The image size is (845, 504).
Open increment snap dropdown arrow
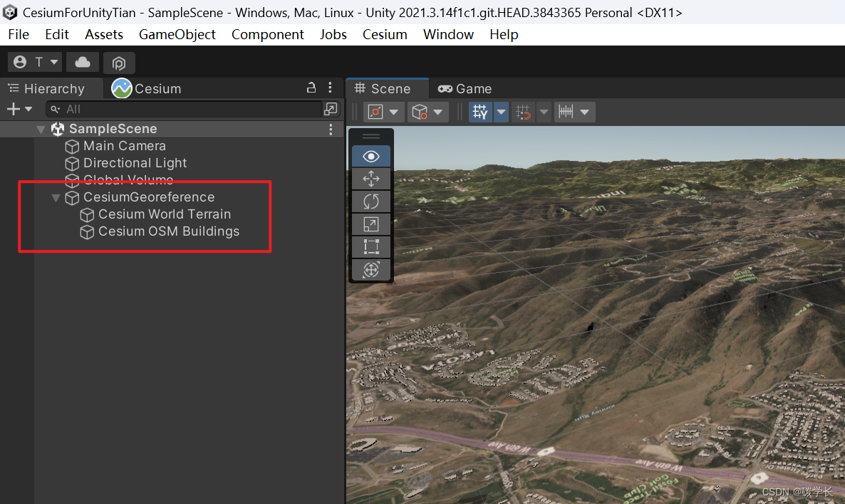point(585,112)
